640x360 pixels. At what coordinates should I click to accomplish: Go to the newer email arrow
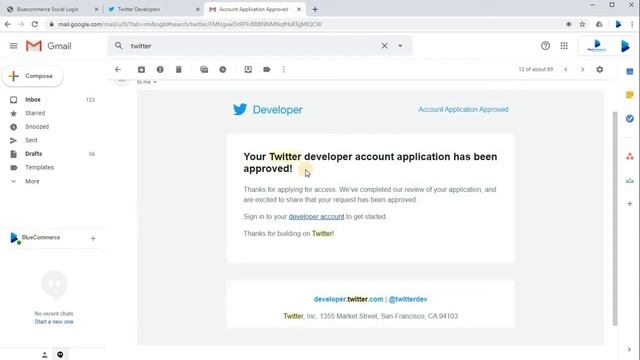[x=566, y=69]
